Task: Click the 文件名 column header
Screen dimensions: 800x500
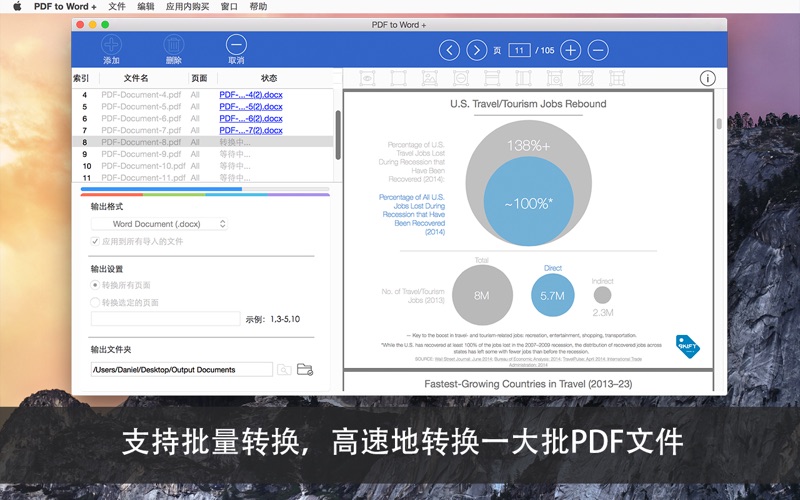Action: [136, 78]
